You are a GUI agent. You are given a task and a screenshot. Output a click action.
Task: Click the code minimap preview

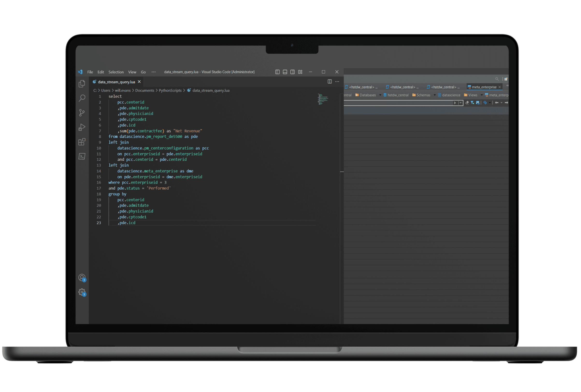point(323,99)
